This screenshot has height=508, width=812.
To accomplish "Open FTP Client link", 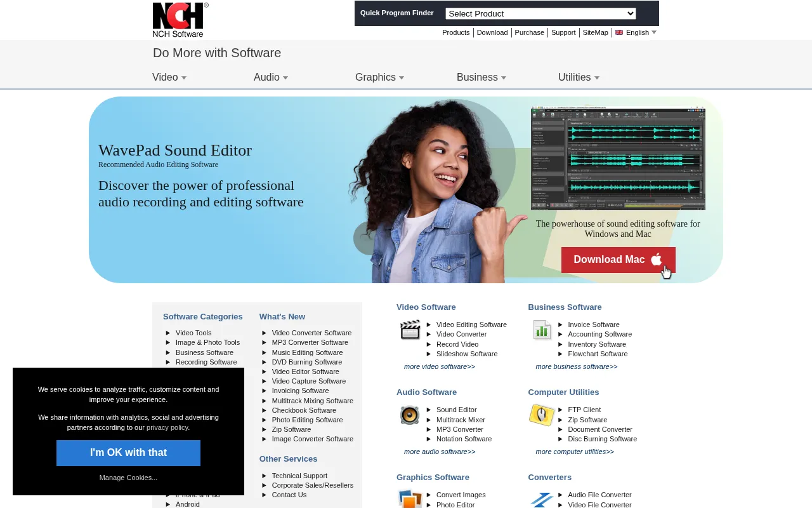I will [584, 410].
